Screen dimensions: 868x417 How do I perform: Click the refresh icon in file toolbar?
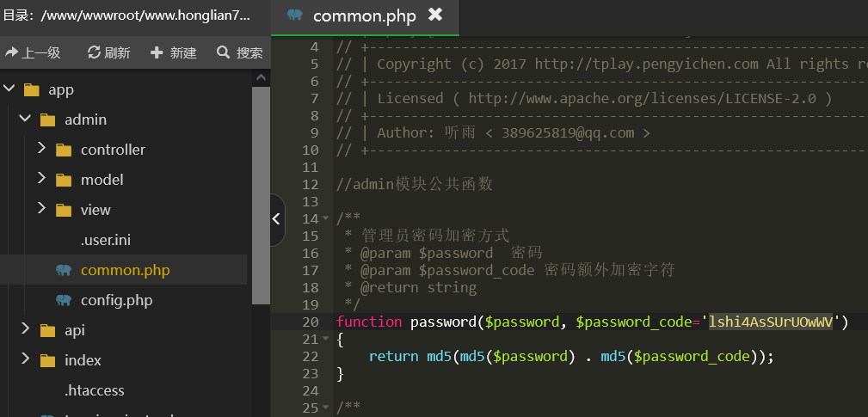[95, 53]
